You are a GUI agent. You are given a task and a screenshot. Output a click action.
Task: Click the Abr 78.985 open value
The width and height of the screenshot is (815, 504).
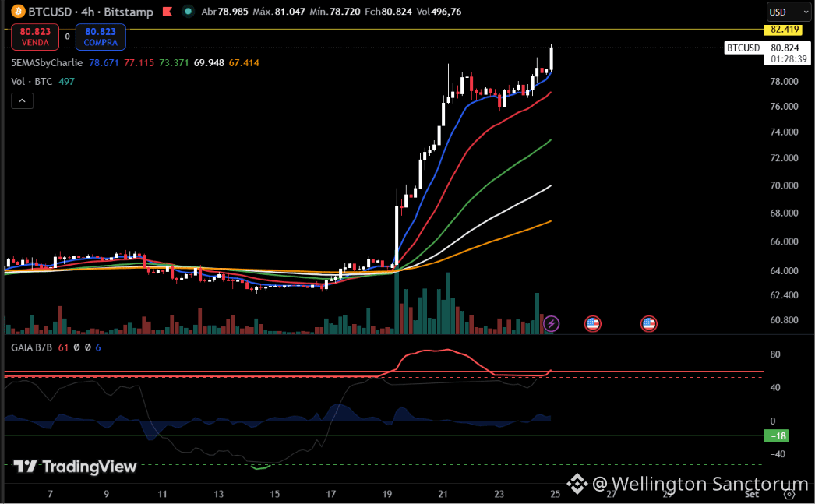pyautogui.click(x=224, y=12)
